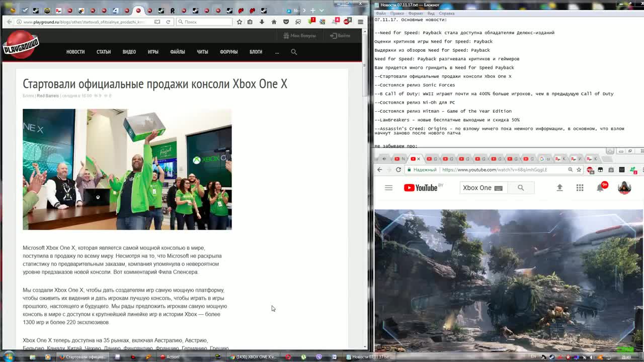
Task: Click YouTube upload video icon
Action: [559, 188]
